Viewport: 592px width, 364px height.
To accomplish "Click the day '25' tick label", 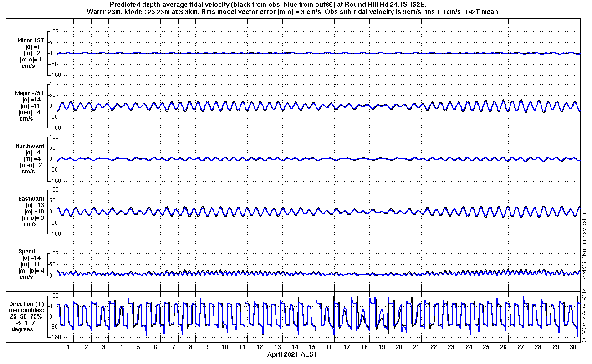I will [486, 347].
